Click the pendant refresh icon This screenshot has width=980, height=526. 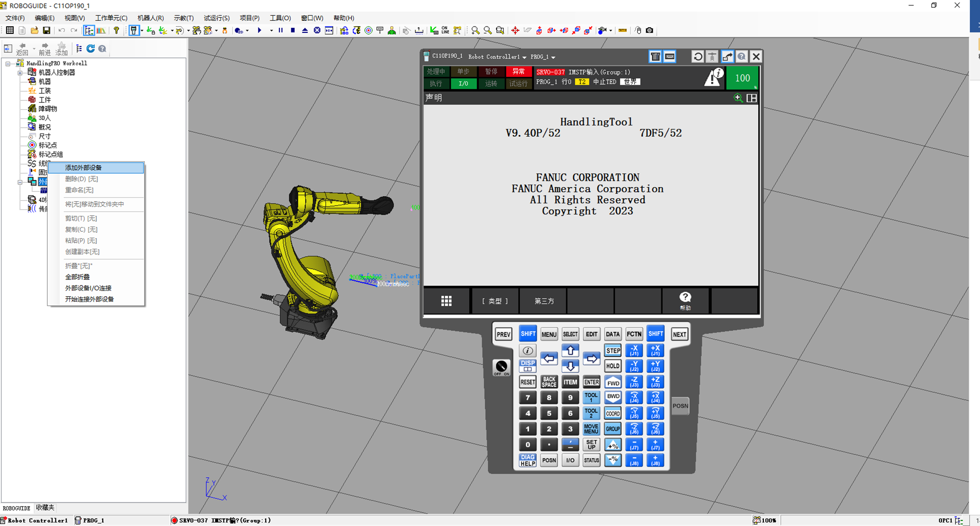coord(698,56)
